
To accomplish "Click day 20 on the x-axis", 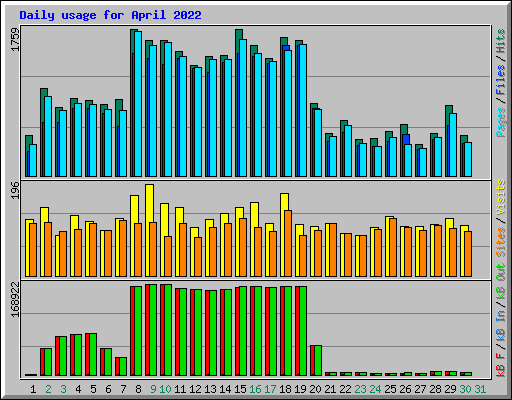I will (x=315, y=389).
